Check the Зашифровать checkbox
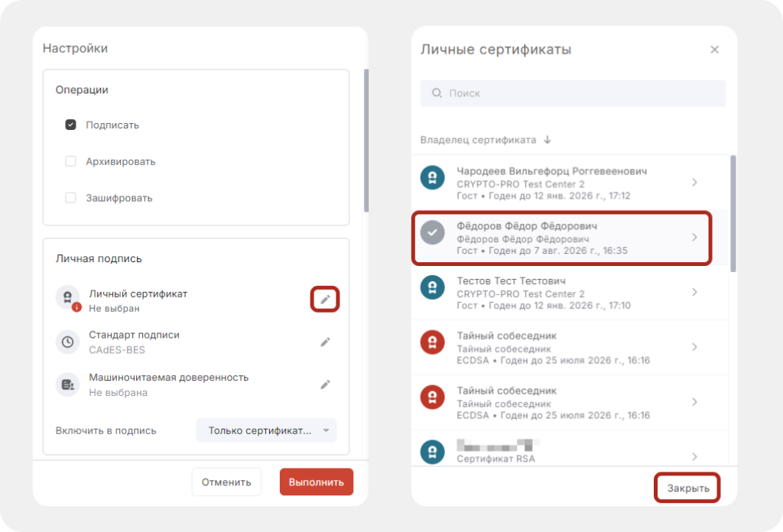 [x=70, y=197]
